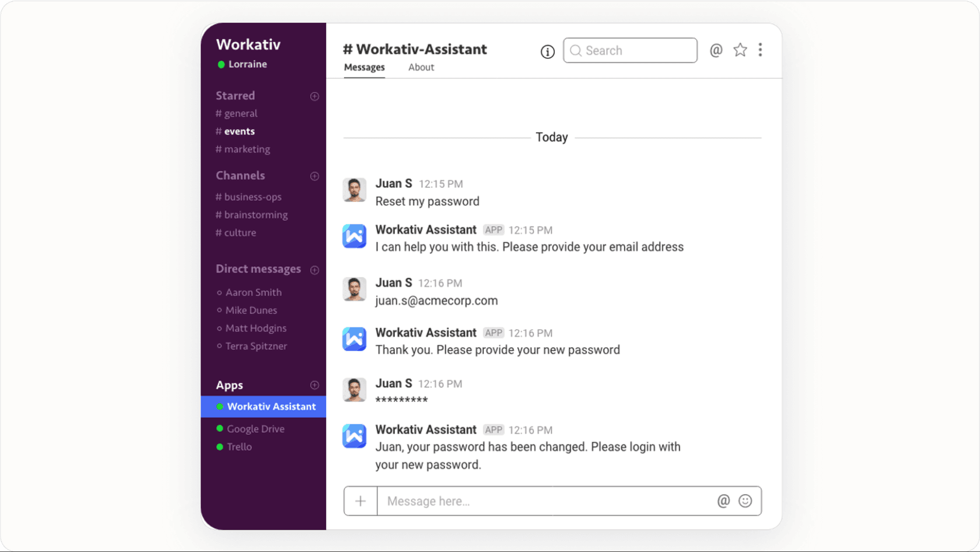Image resolution: width=980 pixels, height=552 pixels.
Task: Add a new app with Apps plus icon
Action: point(314,385)
